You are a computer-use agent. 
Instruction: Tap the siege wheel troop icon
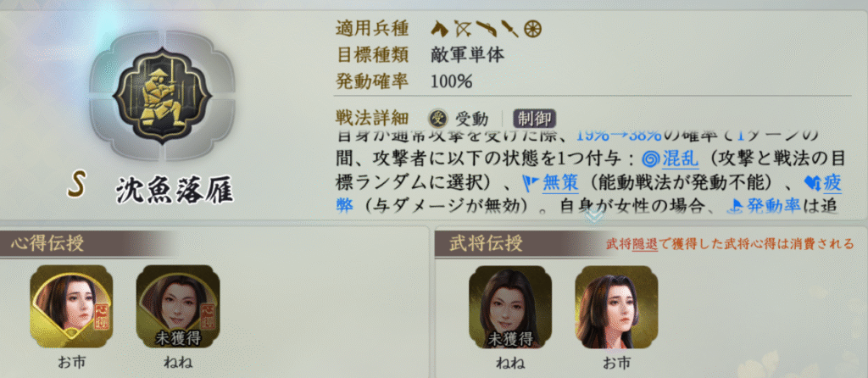coord(532,28)
